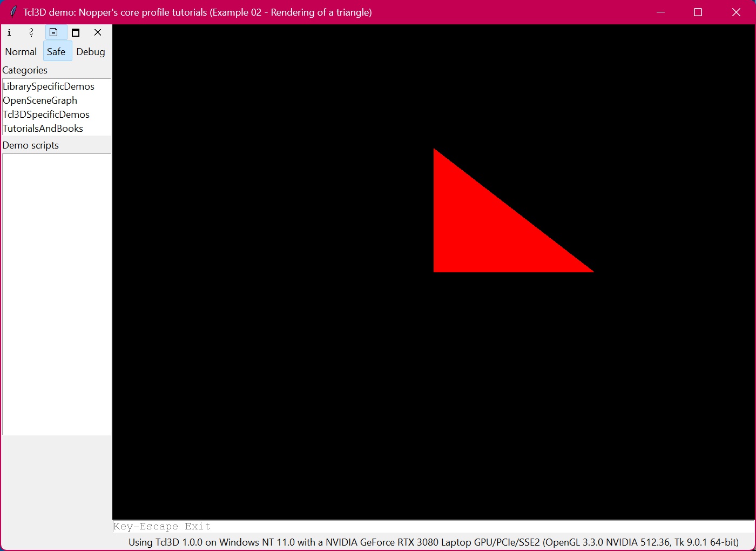Click inside the empty Demo scripts list

point(57,294)
